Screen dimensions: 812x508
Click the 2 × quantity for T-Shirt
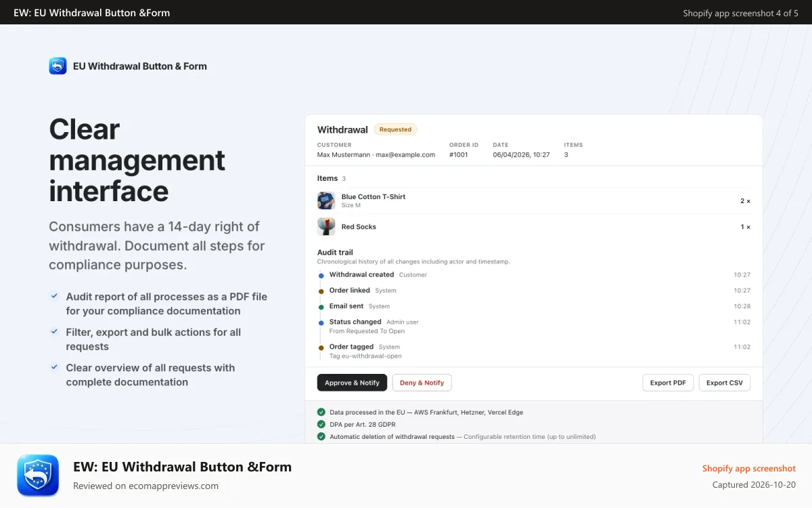tap(745, 201)
